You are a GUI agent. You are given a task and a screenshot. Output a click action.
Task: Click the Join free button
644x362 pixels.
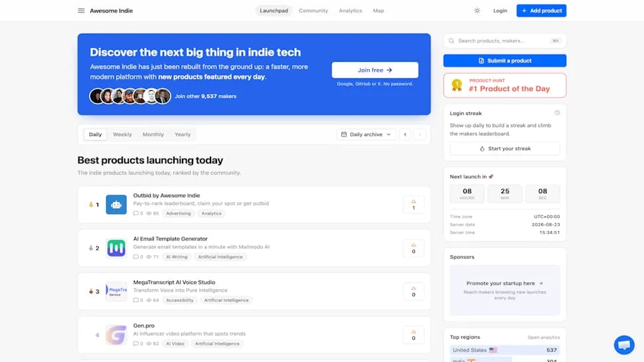pos(375,70)
